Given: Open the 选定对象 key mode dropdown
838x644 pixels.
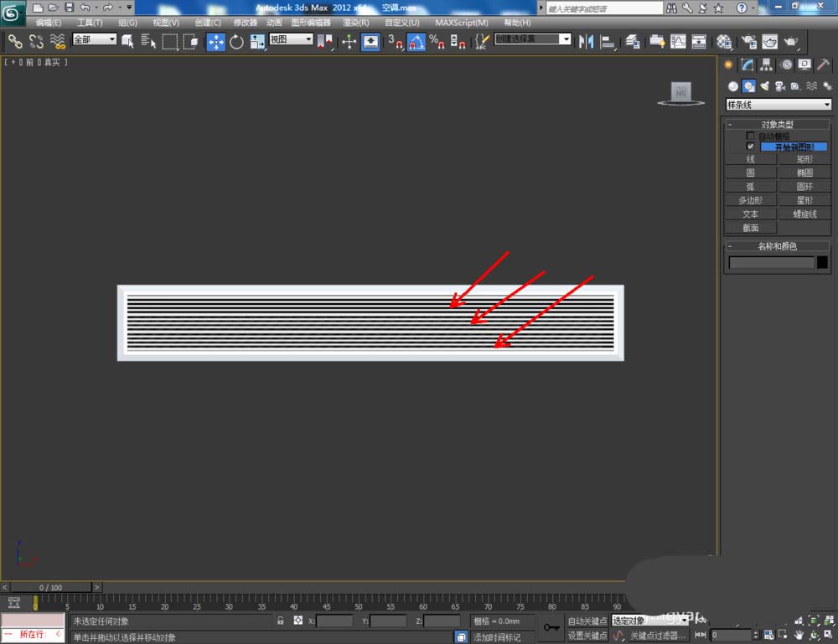Looking at the screenshot, I should [649, 620].
